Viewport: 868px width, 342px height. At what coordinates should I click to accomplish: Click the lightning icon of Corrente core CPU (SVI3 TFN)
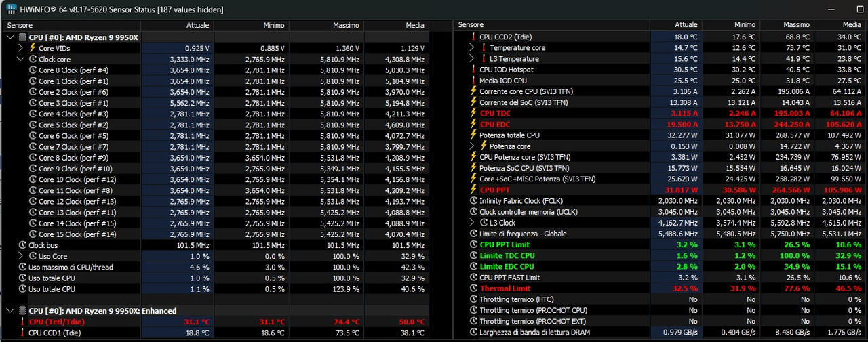(x=473, y=91)
